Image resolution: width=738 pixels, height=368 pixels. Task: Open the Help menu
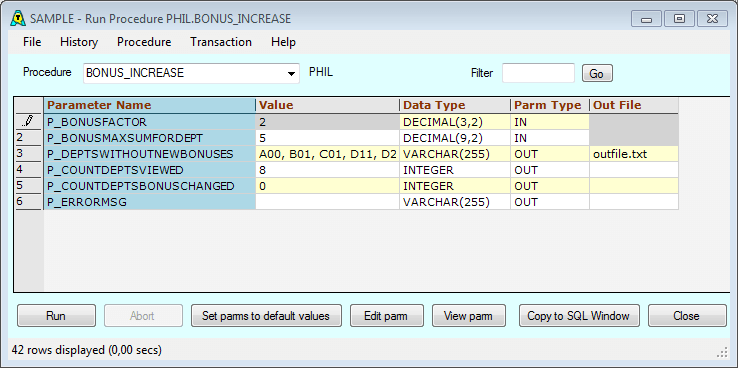coord(283,42)
